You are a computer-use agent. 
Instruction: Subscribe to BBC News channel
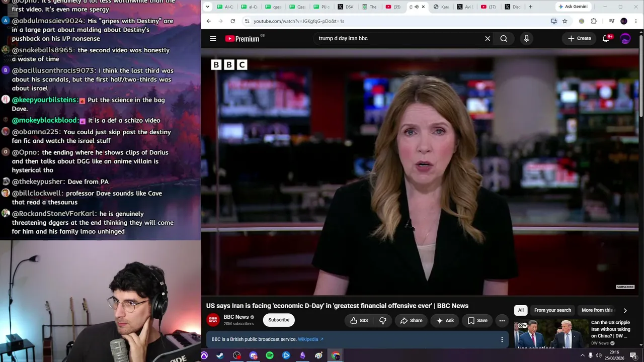point(279,320)
